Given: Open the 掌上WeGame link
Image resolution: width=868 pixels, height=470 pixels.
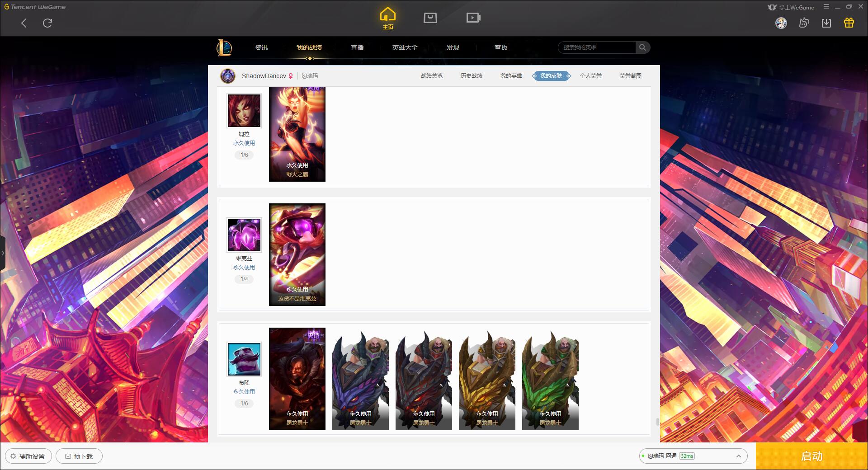Looking at the screenshot, I should (791, 7).
